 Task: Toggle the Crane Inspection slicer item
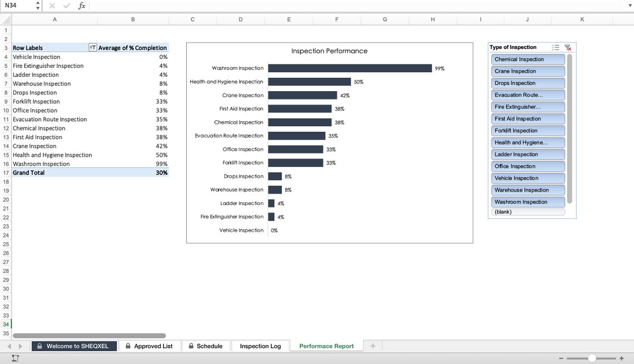click(527, 71)
